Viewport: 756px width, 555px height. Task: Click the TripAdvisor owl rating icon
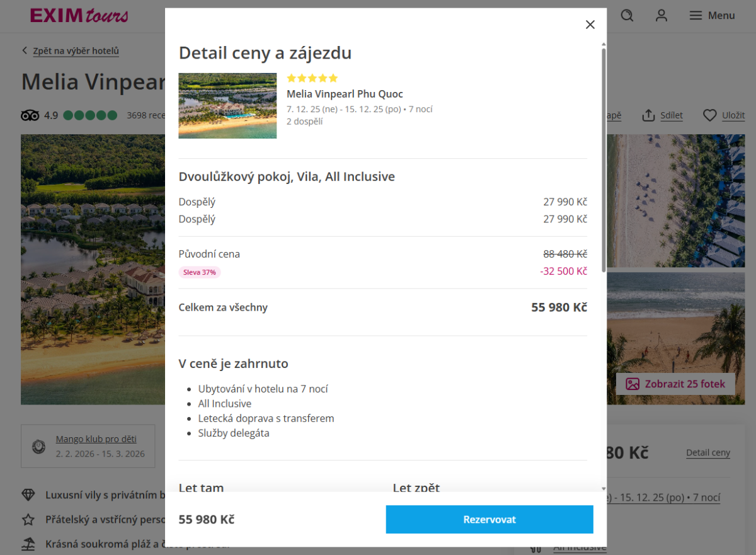[30, 115]
